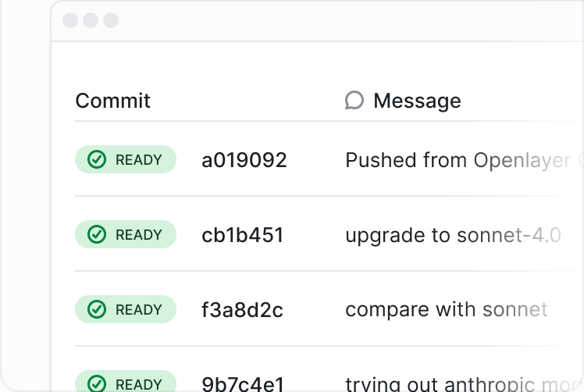This screenshot has width=584, height=392.
Task: Open commit hash 9b7c4e1
Action: coord(243,384)
